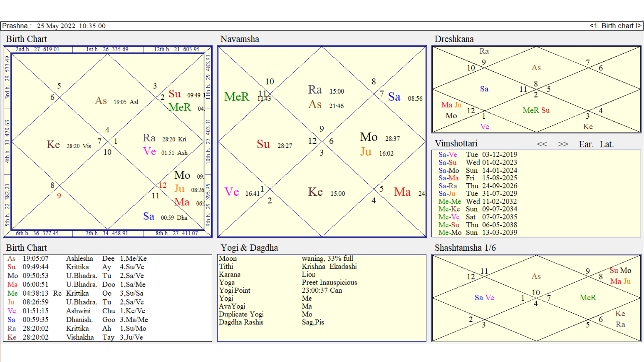Click the "<<" arrow in Vimshottari panel

542,144
